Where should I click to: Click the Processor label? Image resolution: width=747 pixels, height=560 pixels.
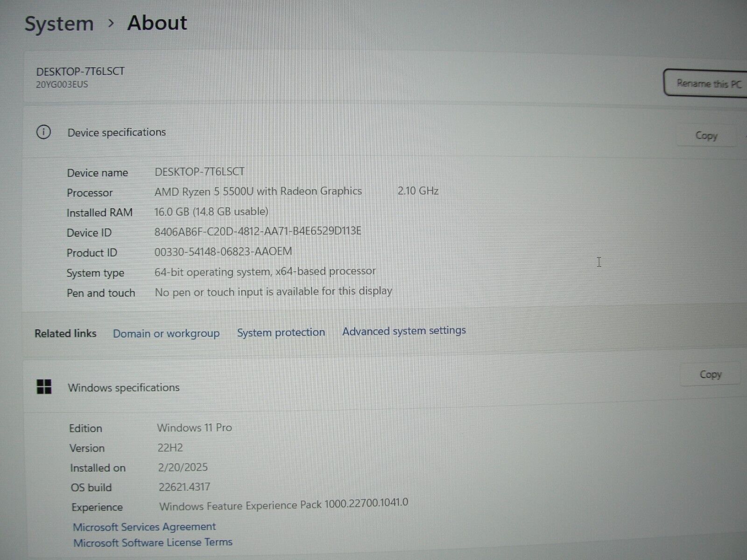[90, 193]
